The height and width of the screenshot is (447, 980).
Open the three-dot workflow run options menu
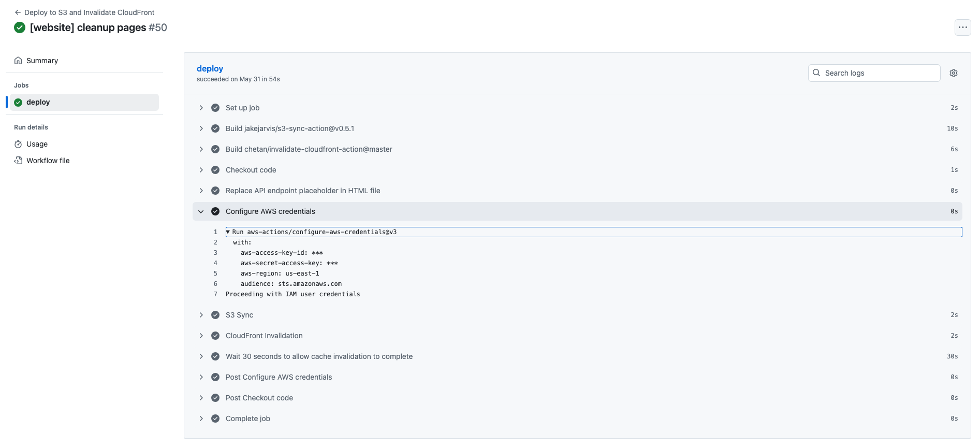[962, 27]
